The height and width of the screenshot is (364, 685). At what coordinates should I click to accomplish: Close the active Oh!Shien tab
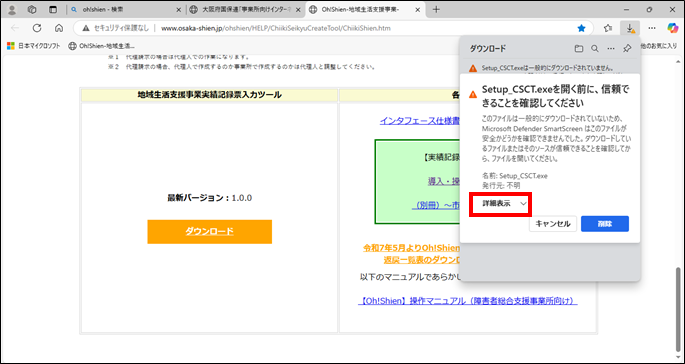[x=417, y=10]
